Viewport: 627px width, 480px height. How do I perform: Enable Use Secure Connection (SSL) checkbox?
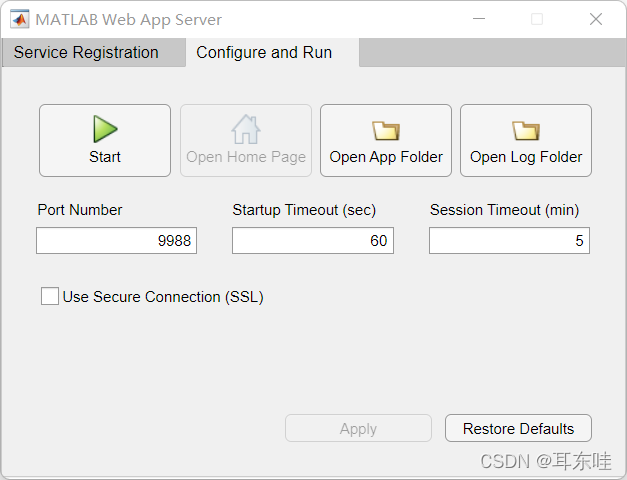point(50,296)
